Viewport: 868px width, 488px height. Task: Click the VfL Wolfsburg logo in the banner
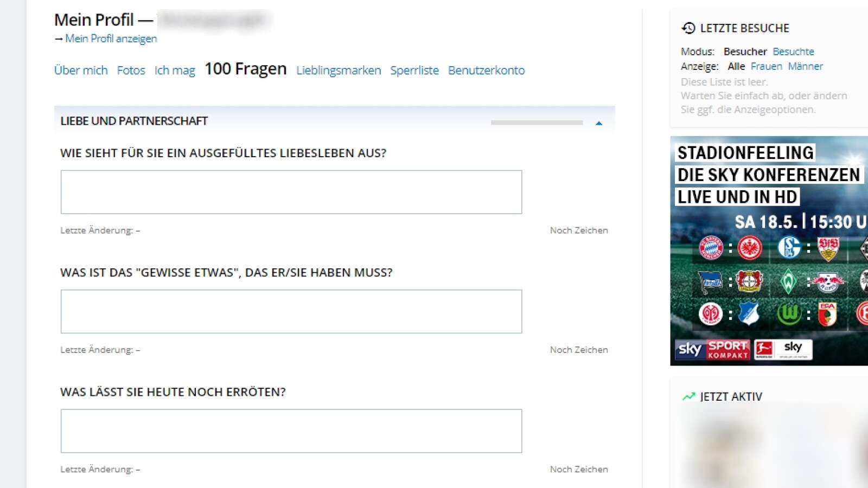pyautogui.click(x=789, y=313)
